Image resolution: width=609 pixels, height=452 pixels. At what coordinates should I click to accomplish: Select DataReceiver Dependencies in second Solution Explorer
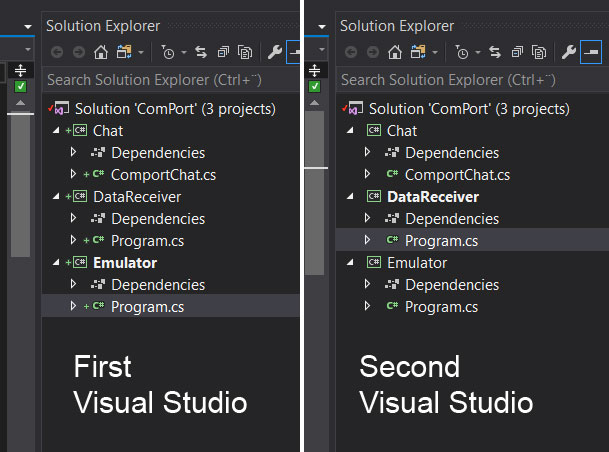pyautogui.click(x=452, y=219)
